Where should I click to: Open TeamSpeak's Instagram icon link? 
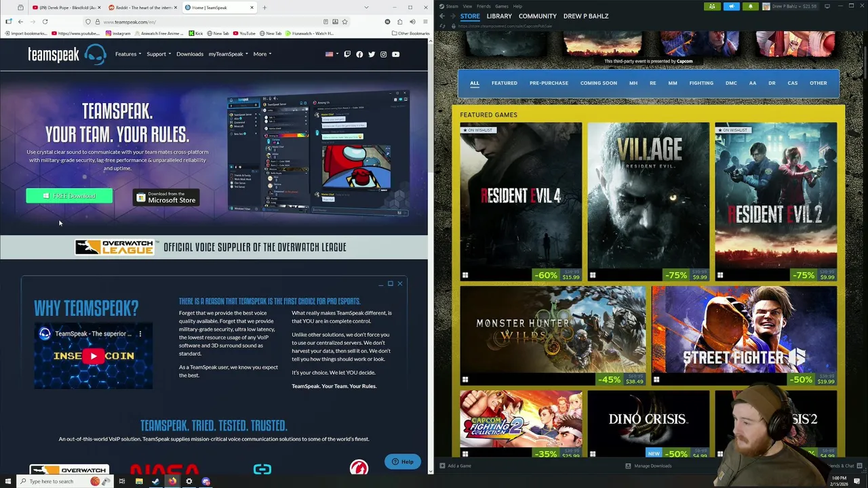pyautogui.click(x=383, y=54)
